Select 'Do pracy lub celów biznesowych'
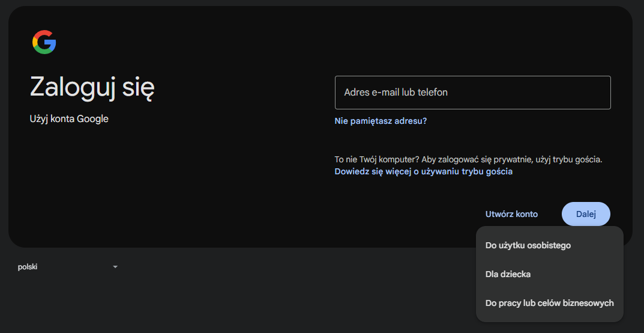Screen dimensions: 644x333 [549, 303]
